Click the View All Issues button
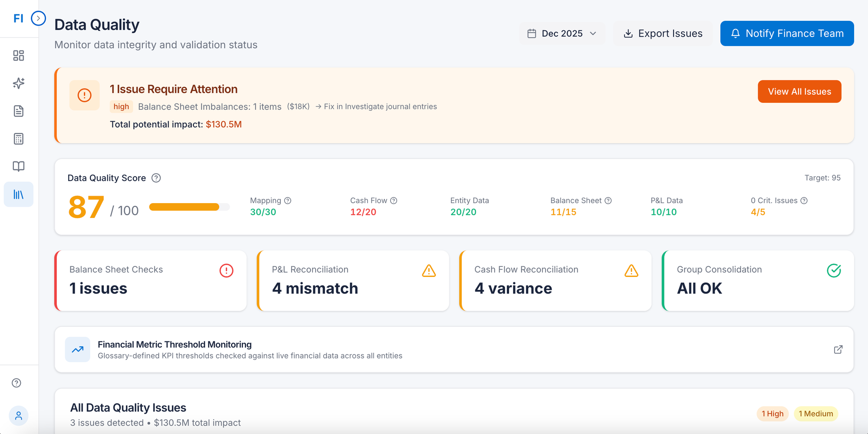This screenshot has width=868, height=434. [x=799, y=91]
